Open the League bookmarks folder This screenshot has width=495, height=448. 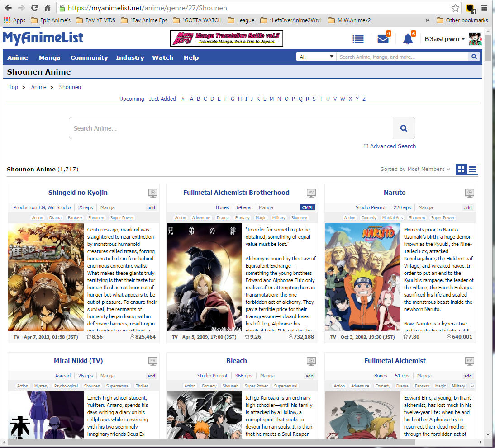pos(241,20)
